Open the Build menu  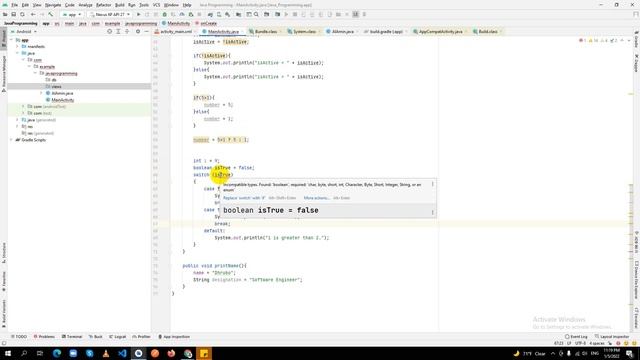[120, 5]
